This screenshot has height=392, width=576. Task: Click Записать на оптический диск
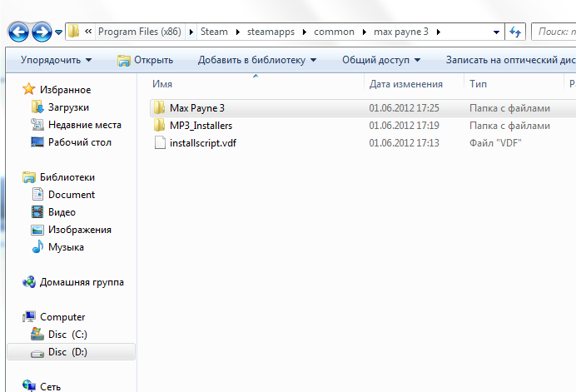pos(510,60)
